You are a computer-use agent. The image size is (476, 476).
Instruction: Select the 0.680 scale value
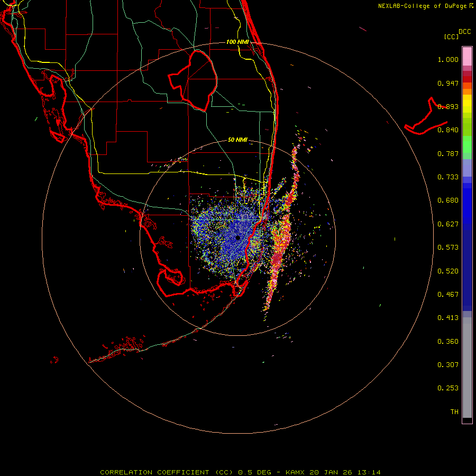click(448, 200)
